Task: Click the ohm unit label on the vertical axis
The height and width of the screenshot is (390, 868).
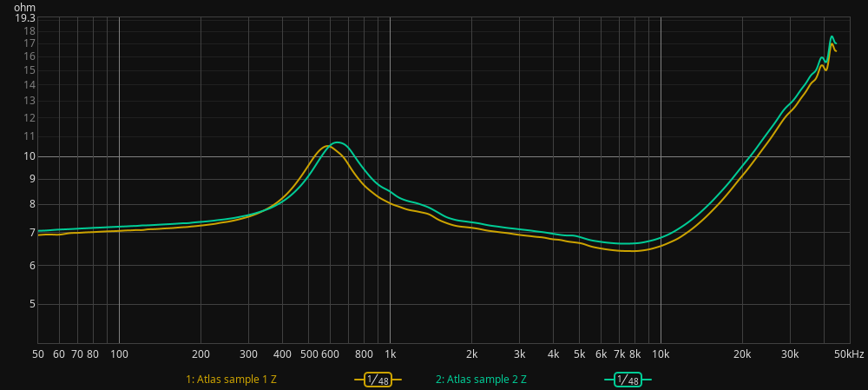Action: (24, 7)
